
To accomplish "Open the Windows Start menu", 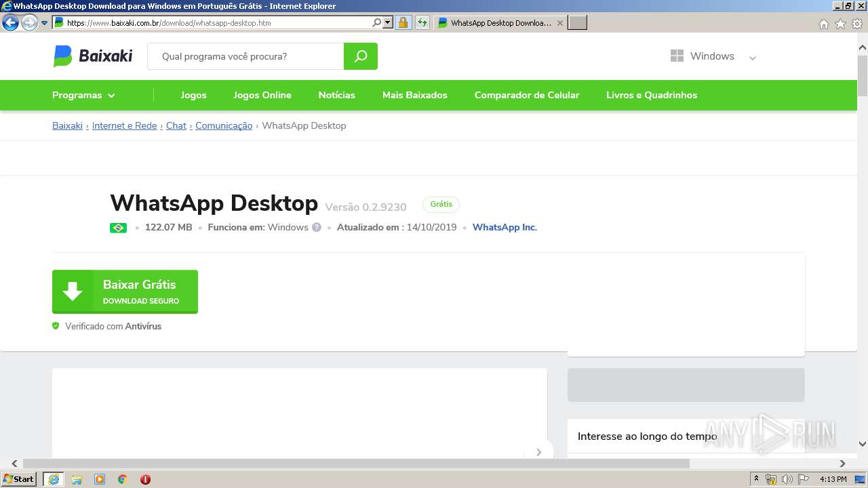I will pyautogui.click(x=18, y=479).
